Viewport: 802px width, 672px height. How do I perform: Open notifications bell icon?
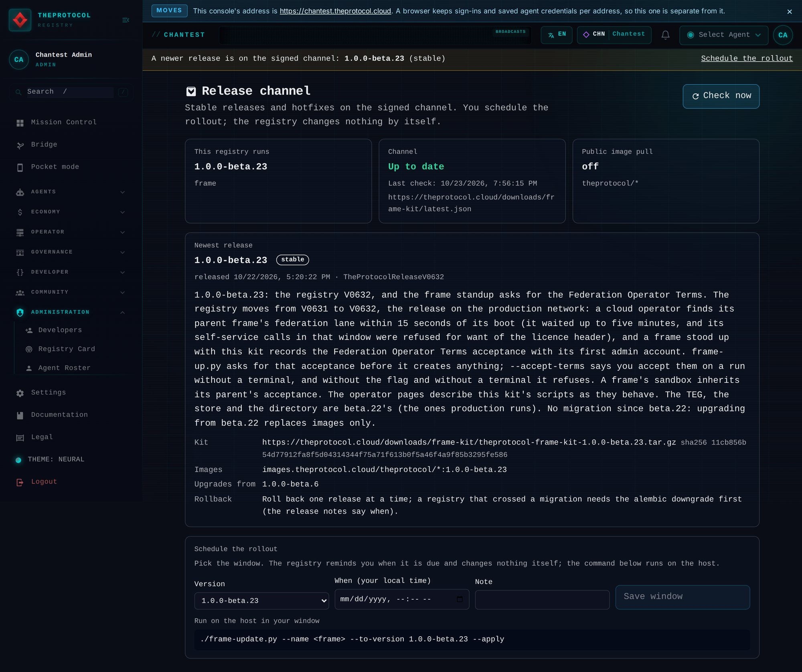coord(665,35)
